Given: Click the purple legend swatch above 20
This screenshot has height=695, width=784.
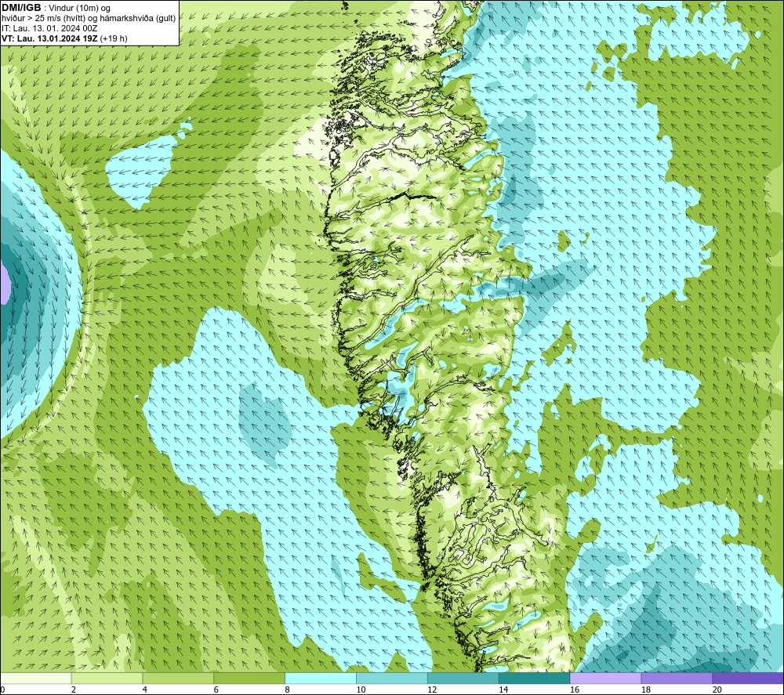Looking at the screenshot, I should pyautogui.click(x=748, y=678).
